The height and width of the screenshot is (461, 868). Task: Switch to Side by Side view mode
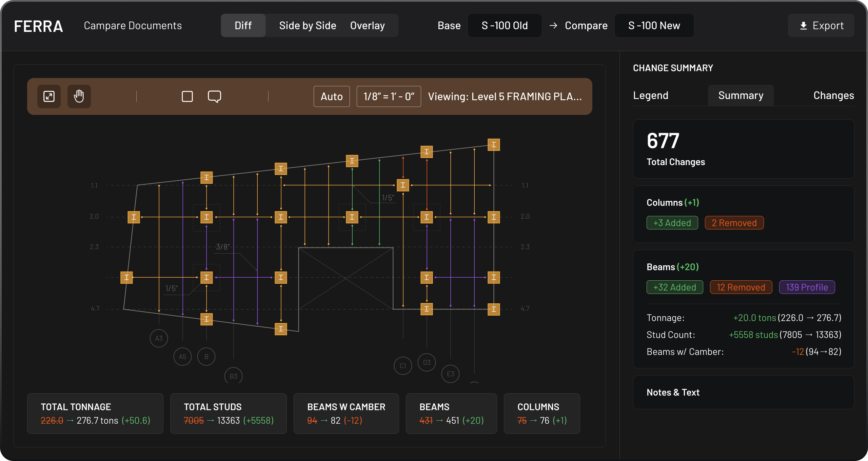coord(308,26)
